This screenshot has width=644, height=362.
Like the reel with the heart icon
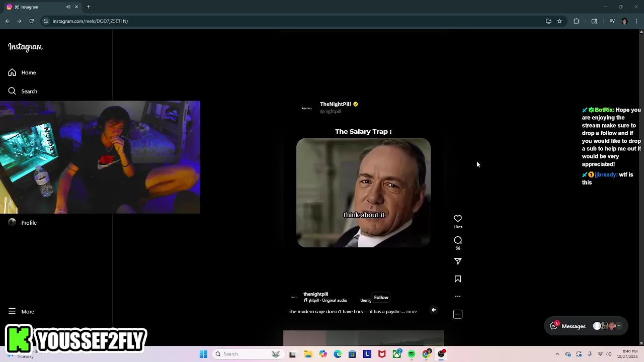[x=458, y=219]
